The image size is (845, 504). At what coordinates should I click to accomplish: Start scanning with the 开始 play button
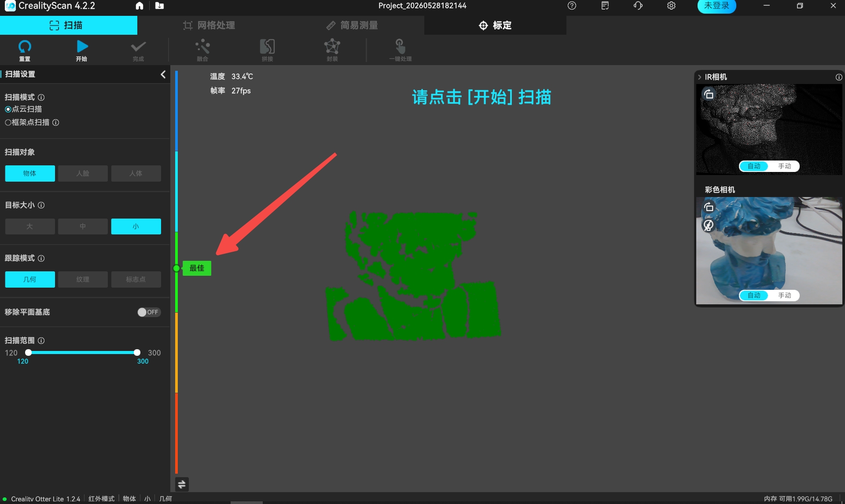coord(82,50)
